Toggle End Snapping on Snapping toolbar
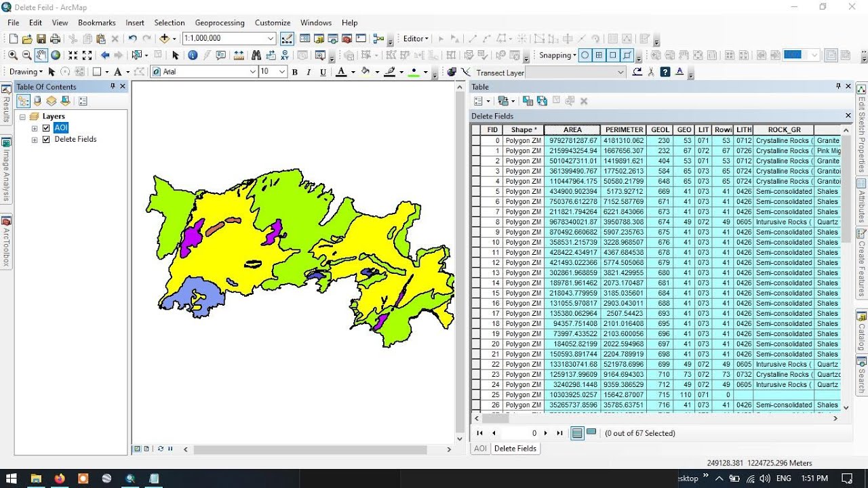Screen dimensions: 868x488 point(599,56)
